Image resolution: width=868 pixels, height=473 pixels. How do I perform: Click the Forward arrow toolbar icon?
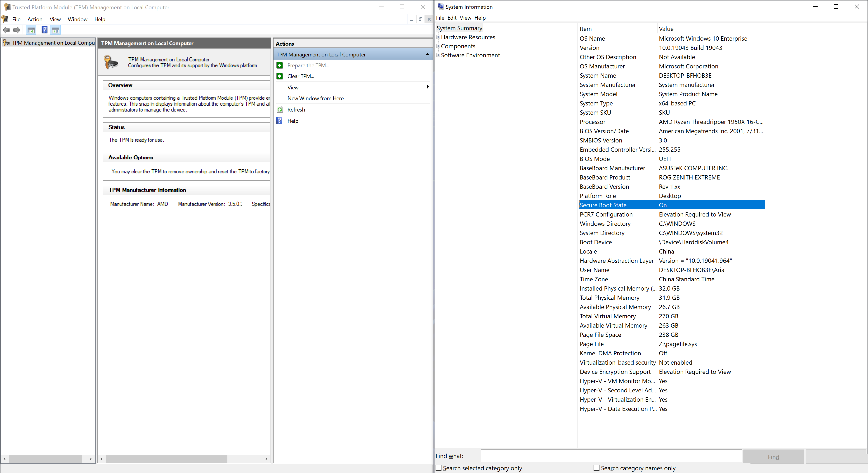17,30
